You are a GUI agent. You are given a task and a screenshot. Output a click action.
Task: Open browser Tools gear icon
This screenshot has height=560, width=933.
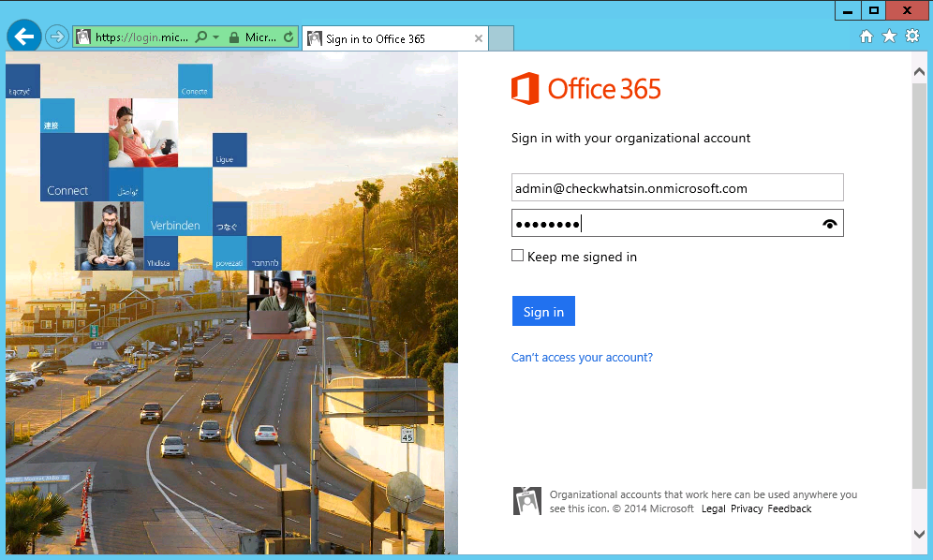[912, 36]
